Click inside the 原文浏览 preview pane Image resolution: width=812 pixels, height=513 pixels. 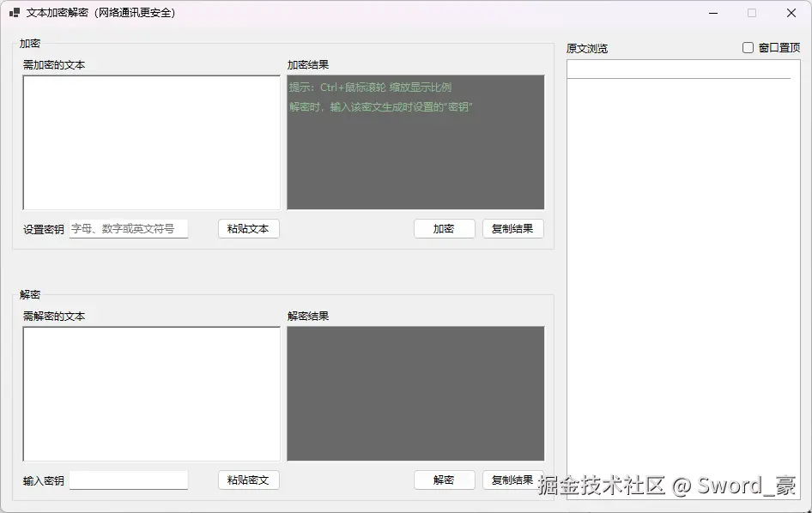(x=683, y=280)
